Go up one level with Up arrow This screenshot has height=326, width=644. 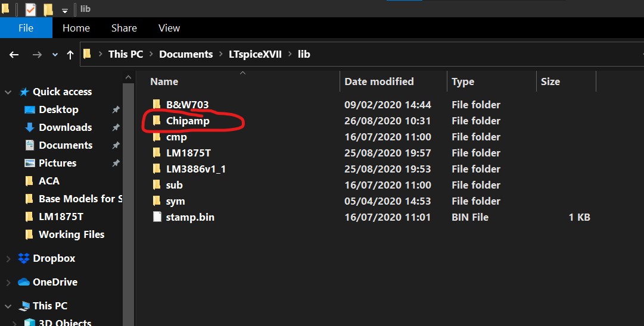[x=70, y=54]
